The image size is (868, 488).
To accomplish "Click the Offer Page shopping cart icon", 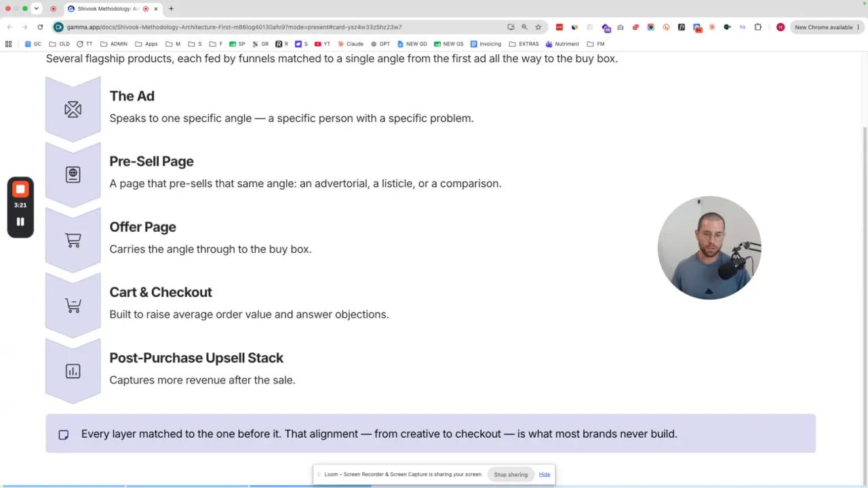I will tap(73, 240).
